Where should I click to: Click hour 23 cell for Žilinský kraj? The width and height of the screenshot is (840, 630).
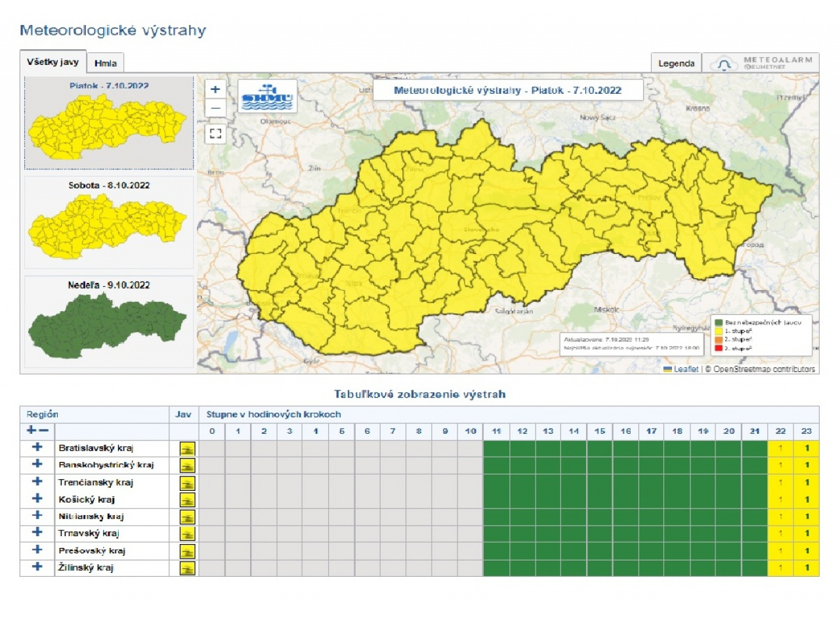pos(807,568)
